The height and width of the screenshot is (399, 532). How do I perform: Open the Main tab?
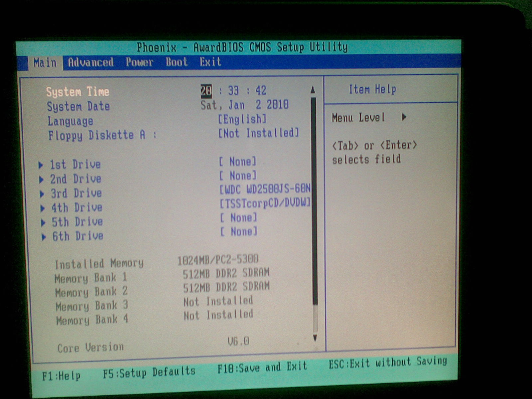point(45,63)
